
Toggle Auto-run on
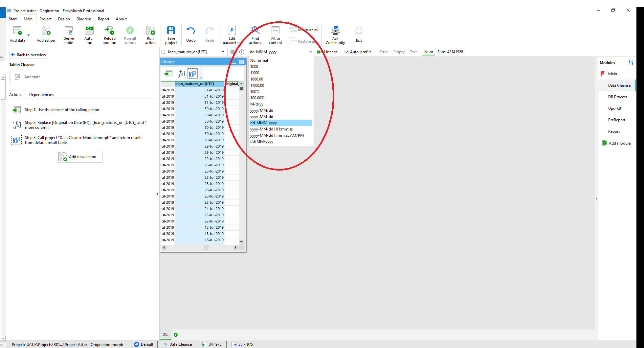pyautogui.click(x=89, y=35)
